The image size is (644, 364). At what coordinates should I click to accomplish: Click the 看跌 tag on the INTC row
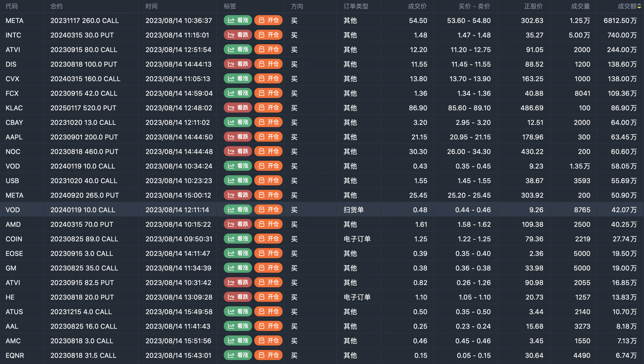point(238,35)
